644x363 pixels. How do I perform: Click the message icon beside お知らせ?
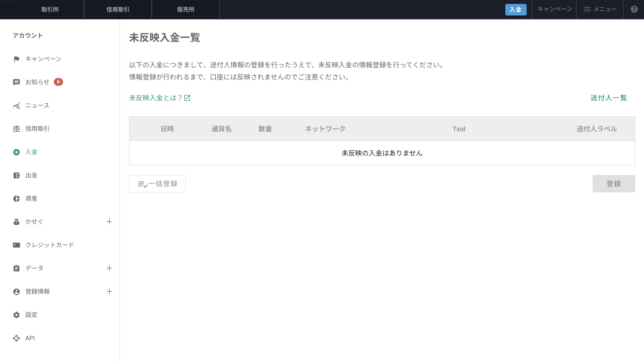coord(16,82)
